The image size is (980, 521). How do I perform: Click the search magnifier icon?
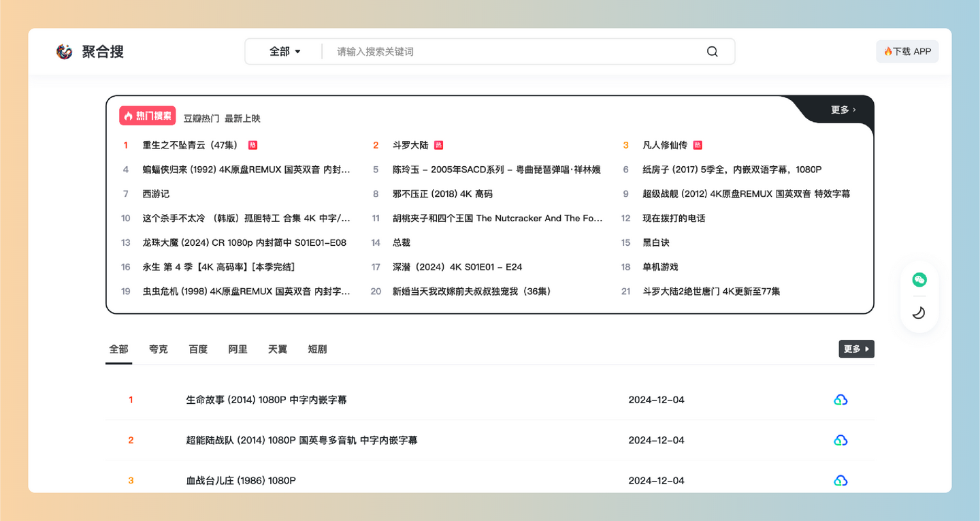point(712,52)
